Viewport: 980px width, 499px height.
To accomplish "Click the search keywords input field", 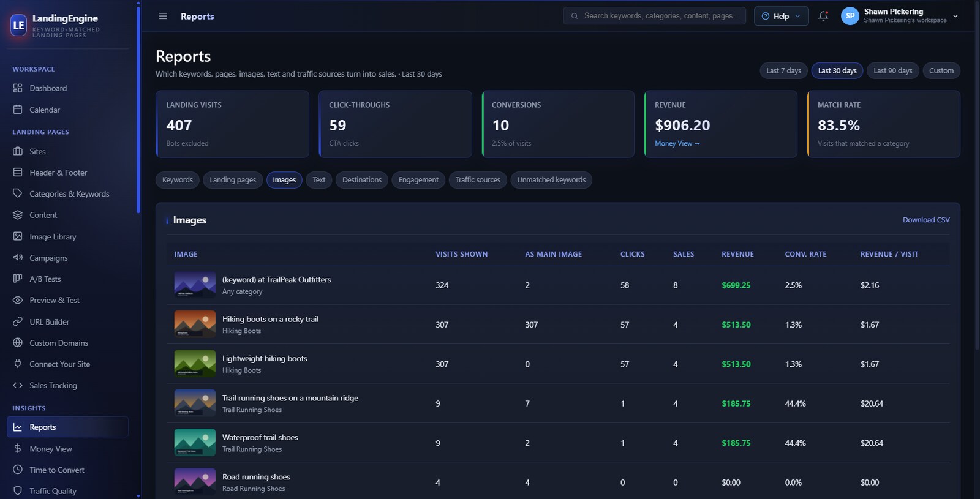I will 654,16.
